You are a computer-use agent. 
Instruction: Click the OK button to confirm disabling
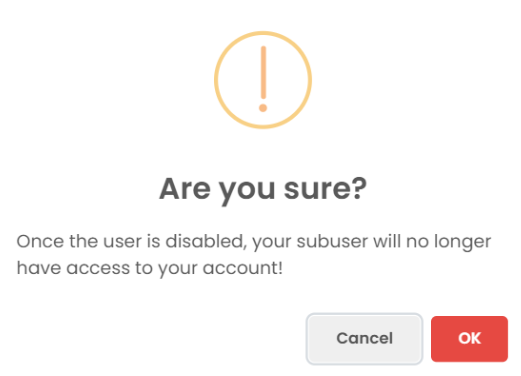(469, 339)
